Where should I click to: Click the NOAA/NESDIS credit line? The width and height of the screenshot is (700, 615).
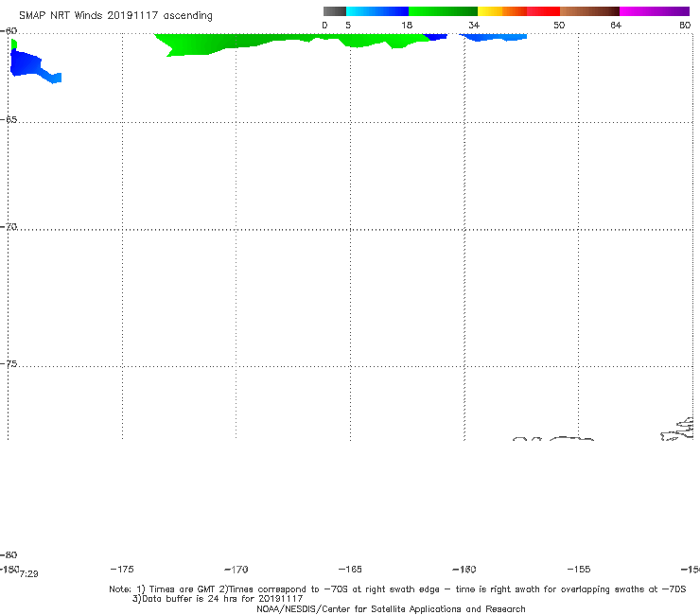point(391,608)
